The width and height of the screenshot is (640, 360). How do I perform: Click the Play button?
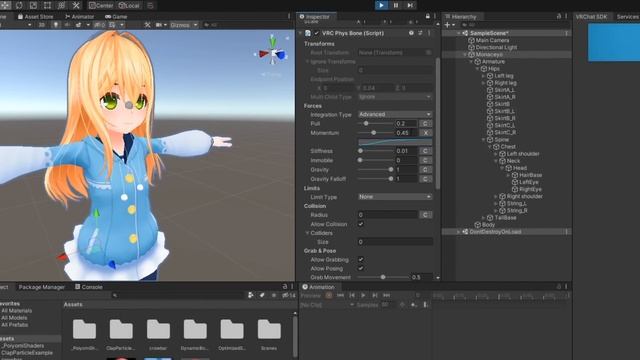(x=381, y=5)
